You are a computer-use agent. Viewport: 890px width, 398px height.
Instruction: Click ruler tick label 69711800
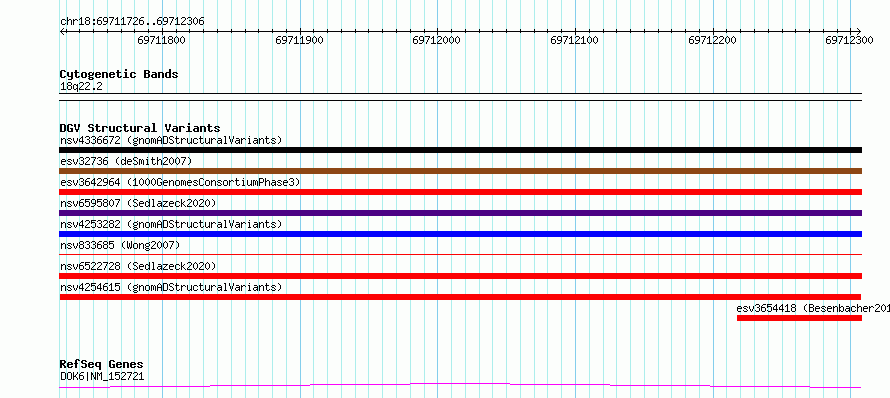click(x=161, y=41)
